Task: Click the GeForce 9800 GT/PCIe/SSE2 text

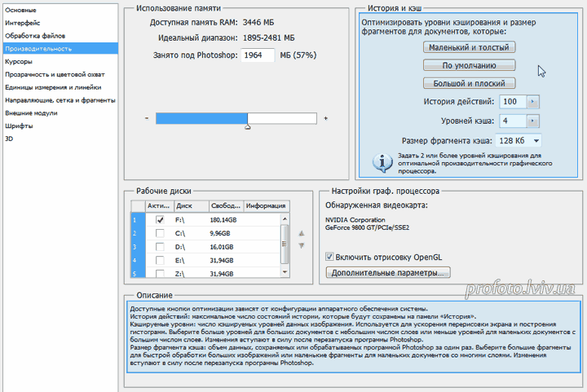Action: [x=367, y=227]
